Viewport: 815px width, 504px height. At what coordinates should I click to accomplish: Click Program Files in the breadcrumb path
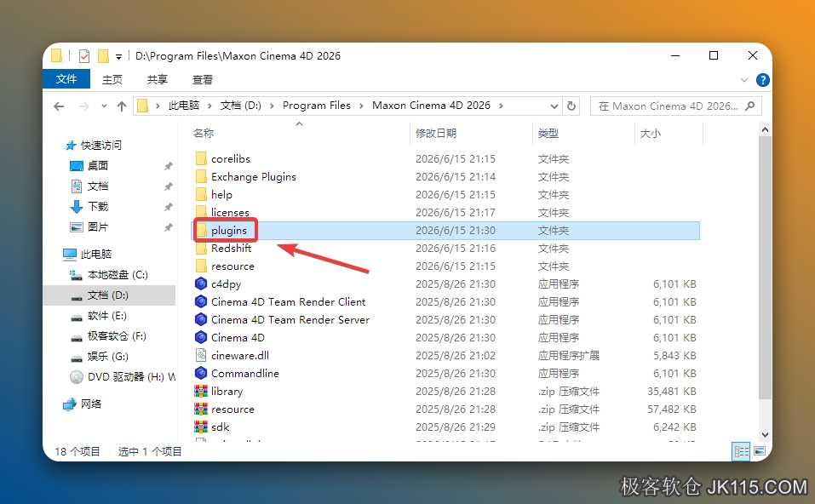pos(317,106)
